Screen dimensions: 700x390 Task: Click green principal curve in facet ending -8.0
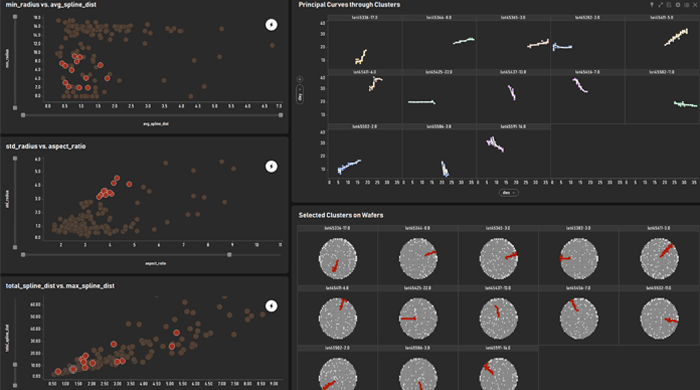(463, 41)
